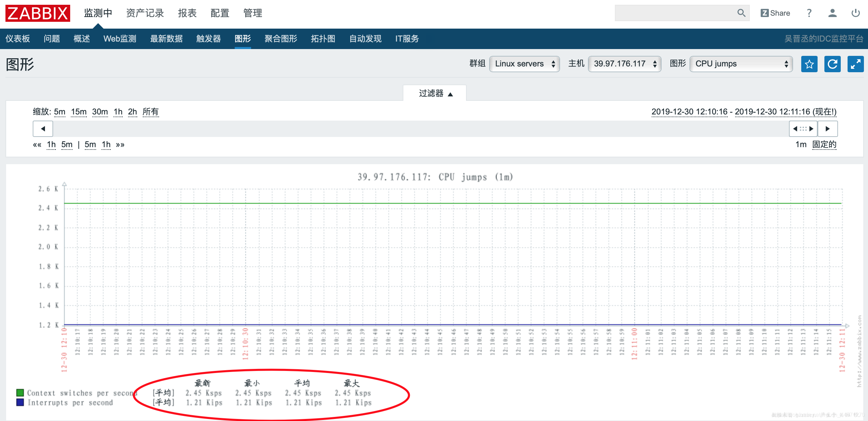Click the 12:10:30 red time marker
Viewport: 868px width, 421px height.
coord(245,344)
